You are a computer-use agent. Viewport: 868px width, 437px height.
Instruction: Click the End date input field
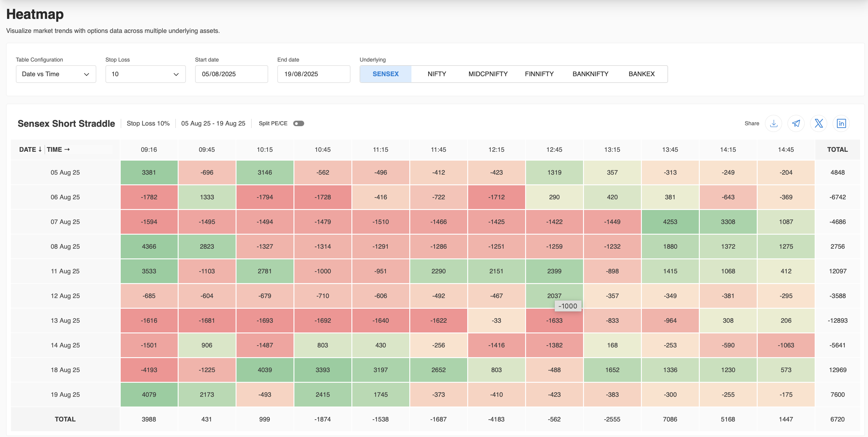(x=313, y=74)
